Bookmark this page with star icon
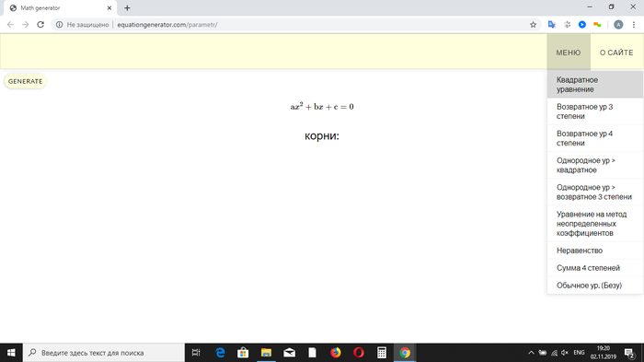Viewport: 644px width, 362px height. tap(533, 25)
